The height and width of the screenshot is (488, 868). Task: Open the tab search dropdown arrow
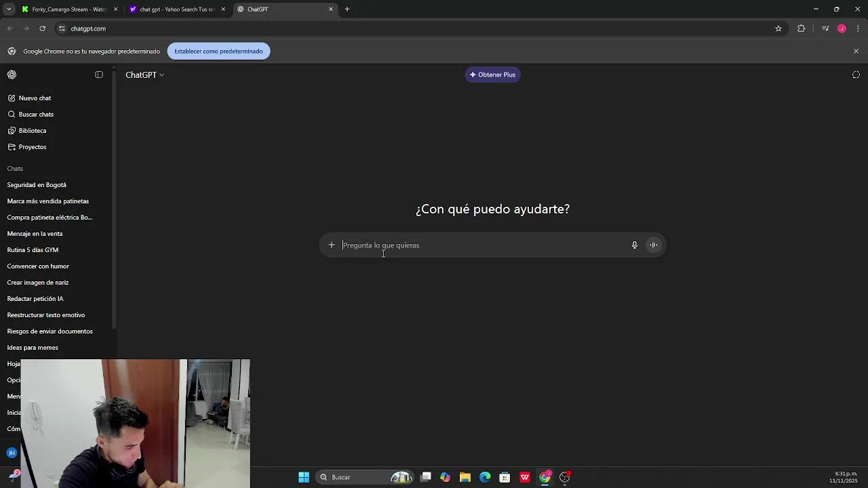point(9,9)
